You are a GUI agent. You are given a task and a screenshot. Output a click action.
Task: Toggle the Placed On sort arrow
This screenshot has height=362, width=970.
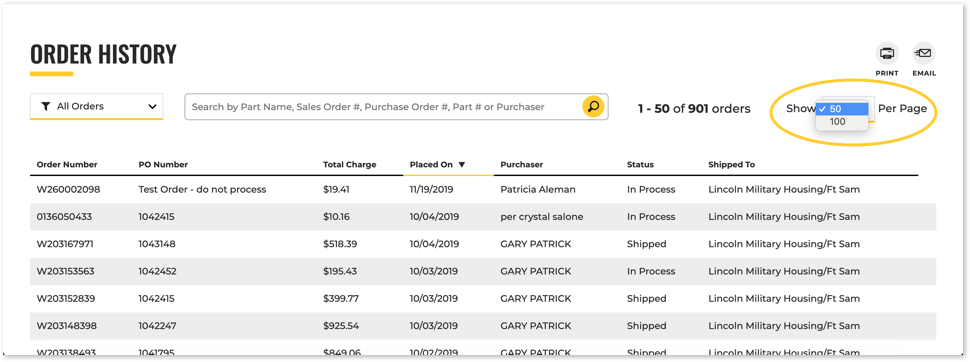point(461,165)
